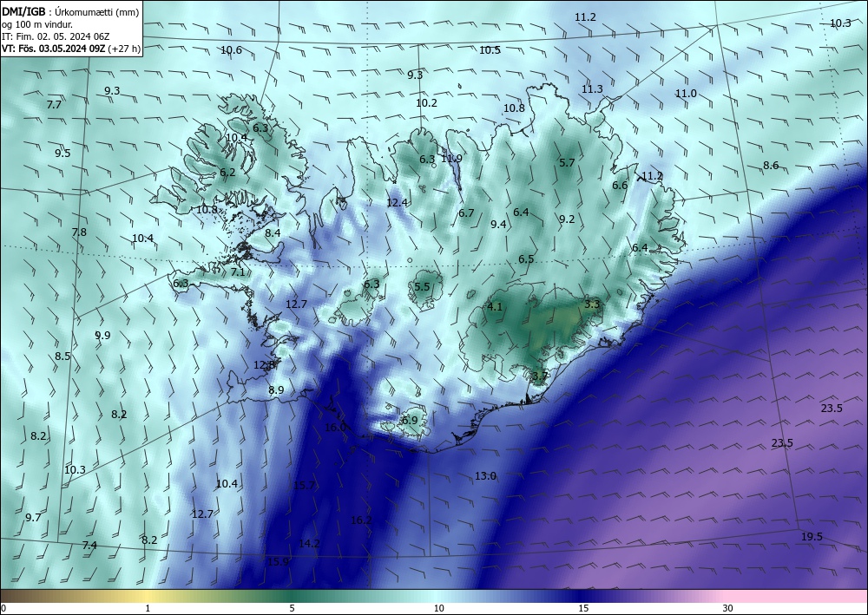868x615 pixels.
Task: Click the 8.5 value in the western sea
Action: point(62,357)
